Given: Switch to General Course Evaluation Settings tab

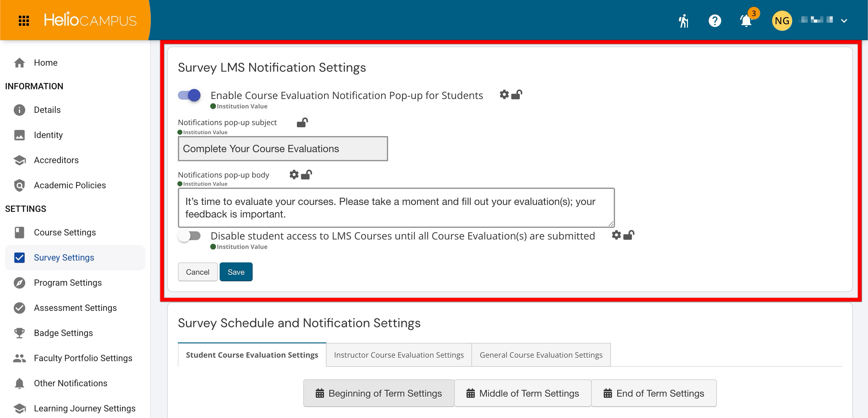Looking at the screenshot, I should [x=541, y=355].
